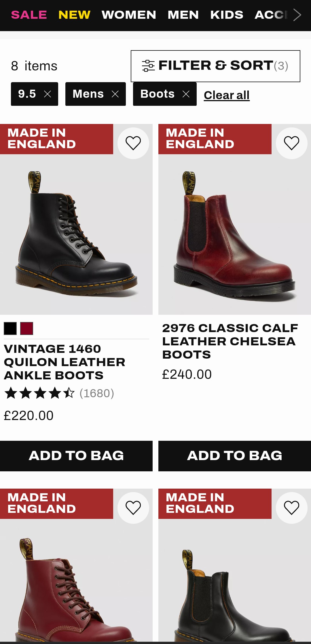Add 2976 Chelsea boots to bag
This screenshot has width=311, height=644.
point(235,456)
